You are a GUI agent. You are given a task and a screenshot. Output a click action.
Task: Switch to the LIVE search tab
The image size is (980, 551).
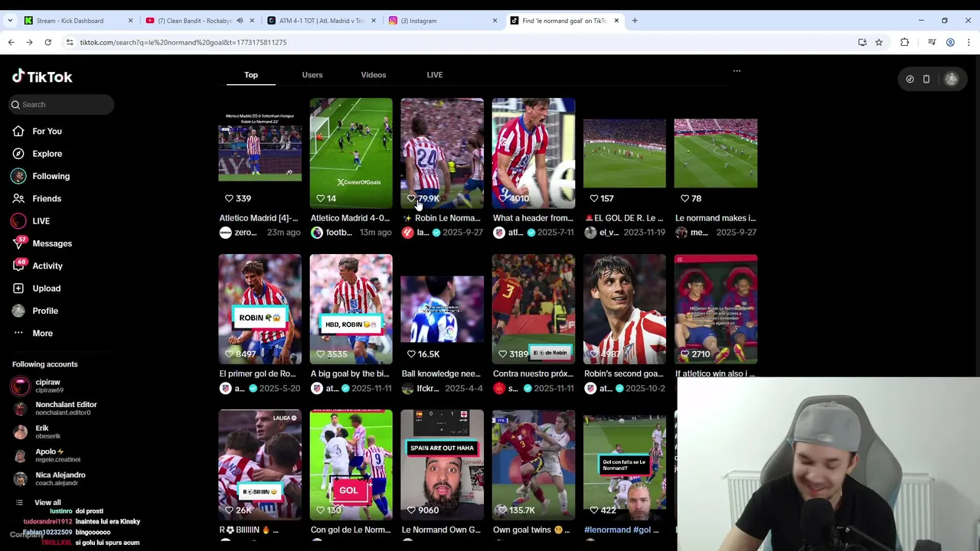tap(435, 75)
